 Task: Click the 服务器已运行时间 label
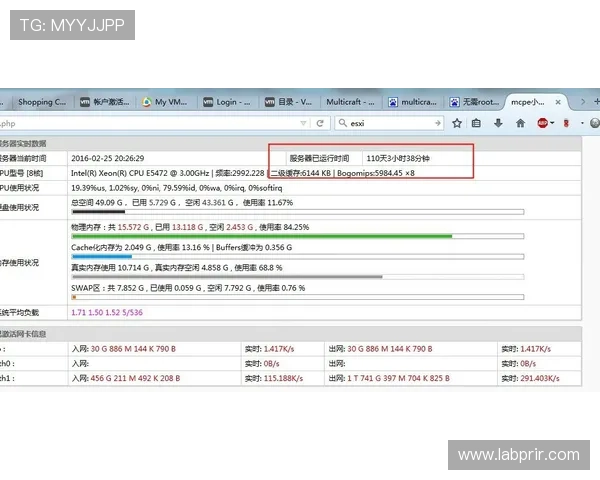coord(319,158)
